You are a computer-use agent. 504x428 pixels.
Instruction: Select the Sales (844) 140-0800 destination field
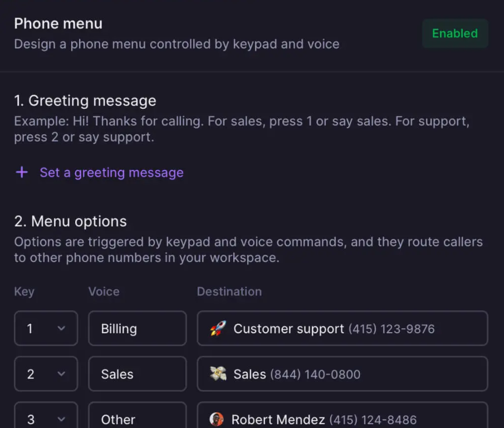point(342,374)
